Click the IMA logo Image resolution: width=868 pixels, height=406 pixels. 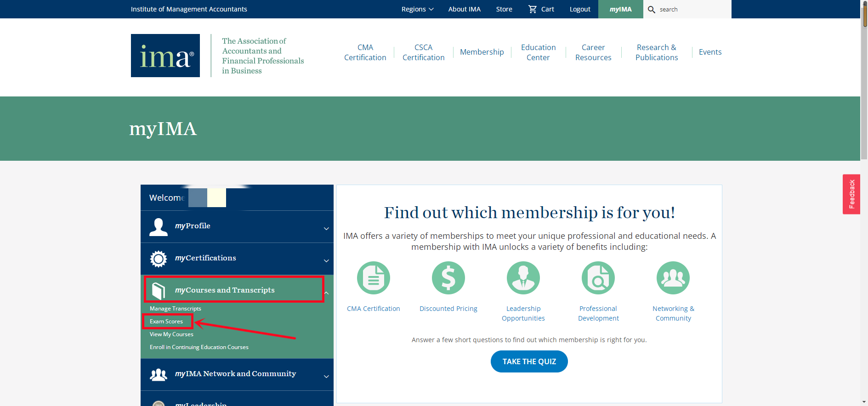pos(165,56)
